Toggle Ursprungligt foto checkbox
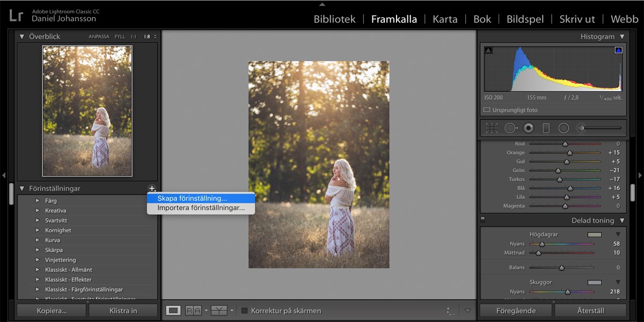 (487, 110)
